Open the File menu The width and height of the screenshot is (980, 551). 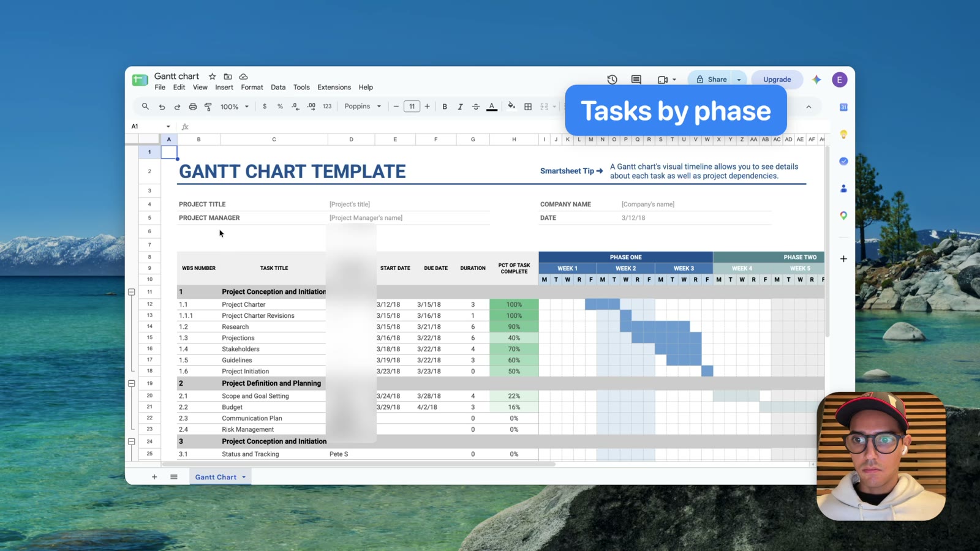point(160,88)
